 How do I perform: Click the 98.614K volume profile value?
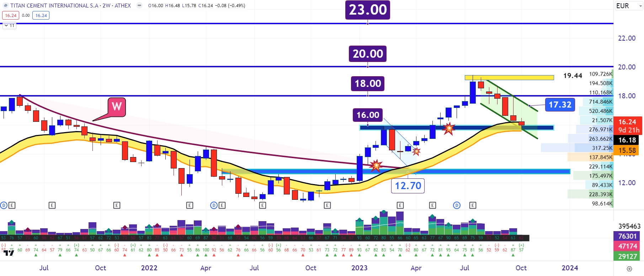click(x=602, y=204)
